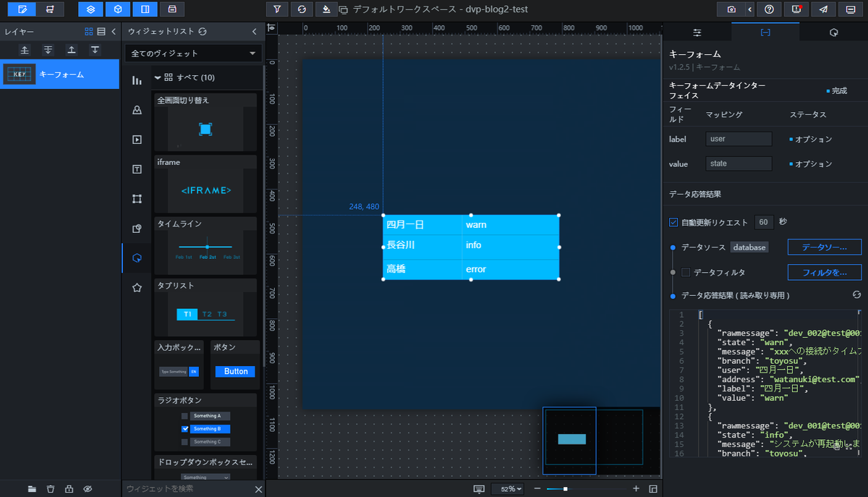The image size is (868, 497).
Task: Click the refresh icon in top toolbar
Action: pos(302,9)
